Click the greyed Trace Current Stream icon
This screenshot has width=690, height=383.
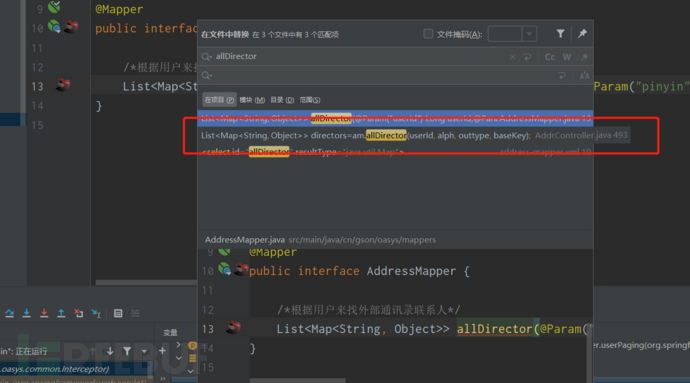(x=135, y=313)
